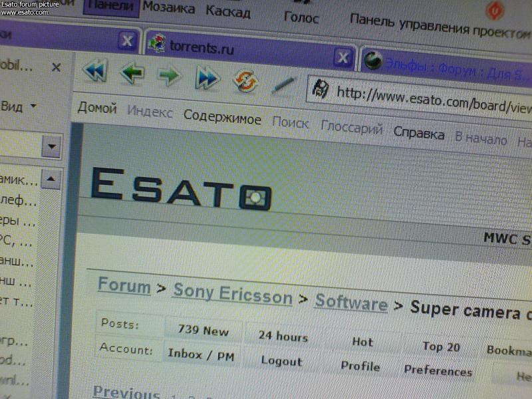Open the Голос menu item

tap(301, 17)
